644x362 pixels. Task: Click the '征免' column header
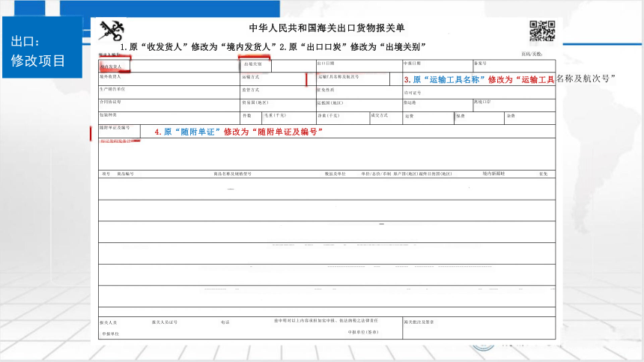click(544, 174)
